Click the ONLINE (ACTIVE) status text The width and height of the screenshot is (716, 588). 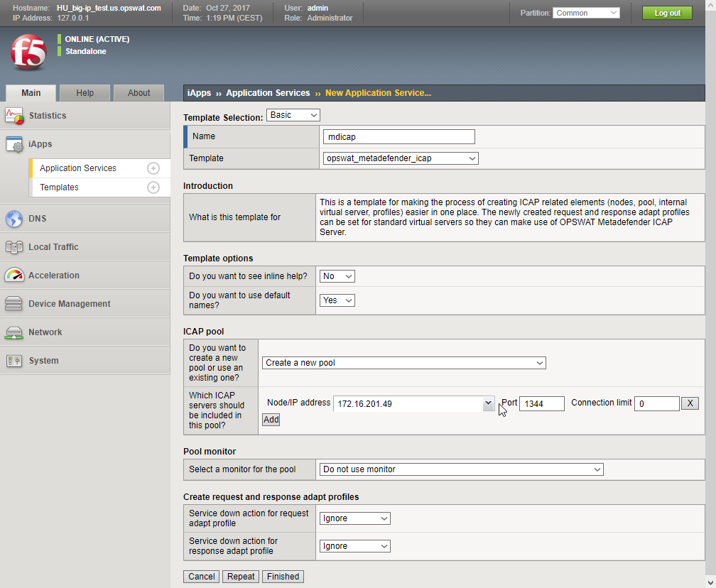coord(97,39)
